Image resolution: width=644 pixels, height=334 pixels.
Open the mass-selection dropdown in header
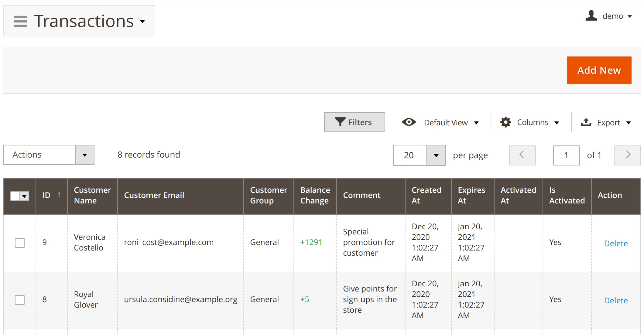[x=24, y=196]
